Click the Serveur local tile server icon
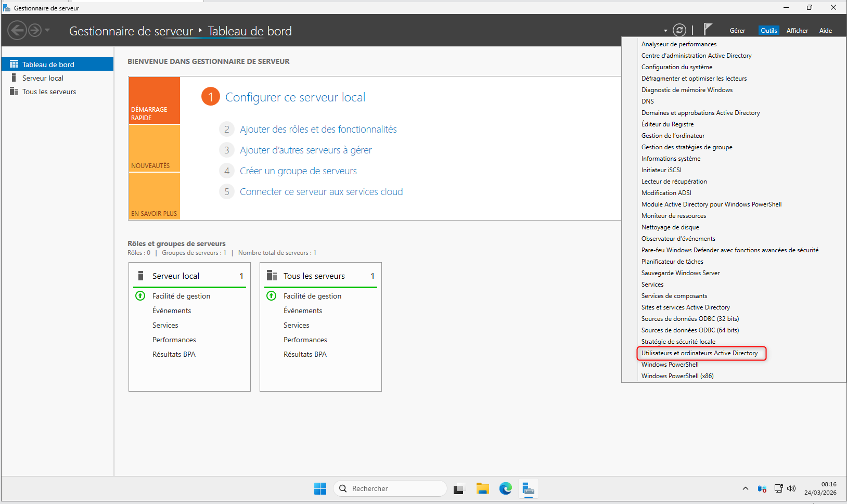The image size is (847, 504). pyautogui.click(x=140, y=276)
